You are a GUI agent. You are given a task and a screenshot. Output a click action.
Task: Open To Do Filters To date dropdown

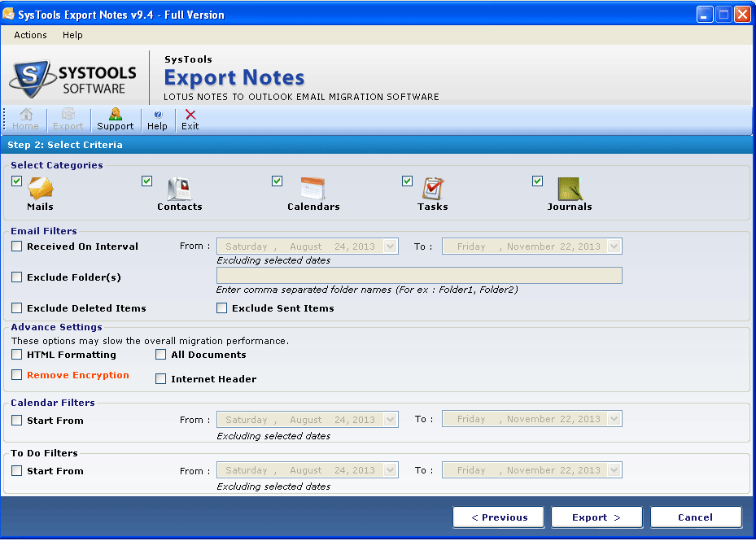click(614, 470)
